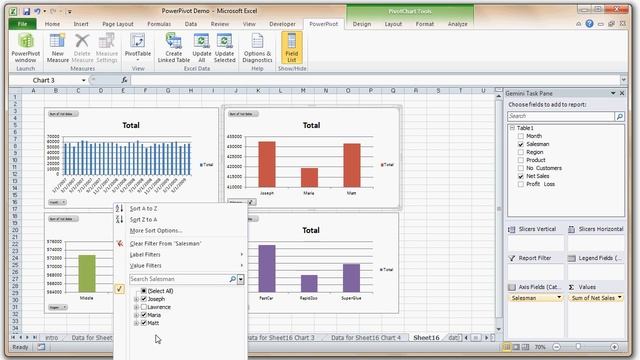The height and width of the screenshot is (360, 640).
Task: Click the search magnifier in field list pane
Action: (620, 116)
